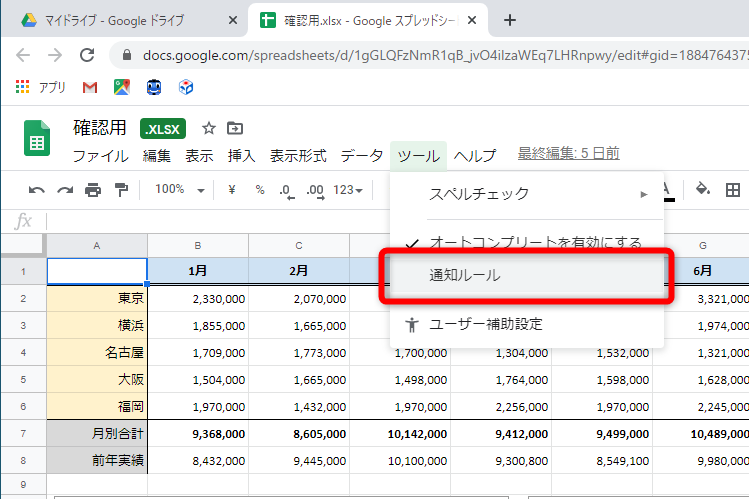The width and height of the screenshot is (749, 499).
Task: Select column B header
Action: click(x=198, y=245)
